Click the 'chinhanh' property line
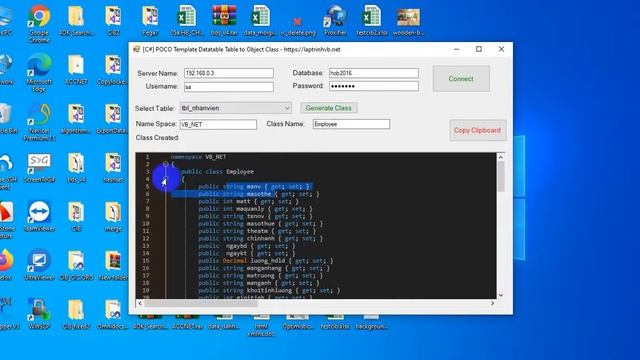Image resolution: width=640 pixels, height=360 pixels. [x=260, y=238]
